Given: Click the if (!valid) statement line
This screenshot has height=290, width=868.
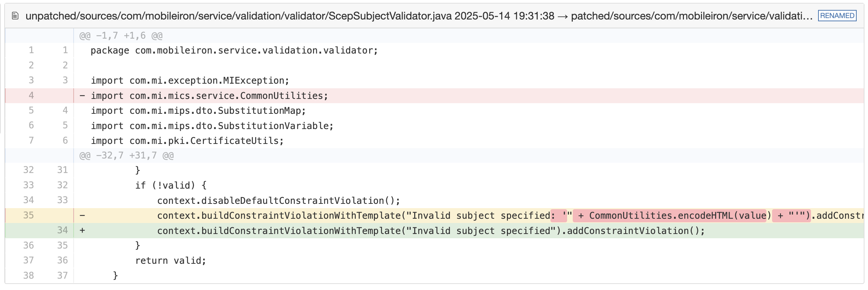Looking at the screenshot, I should tap(171, 185).
